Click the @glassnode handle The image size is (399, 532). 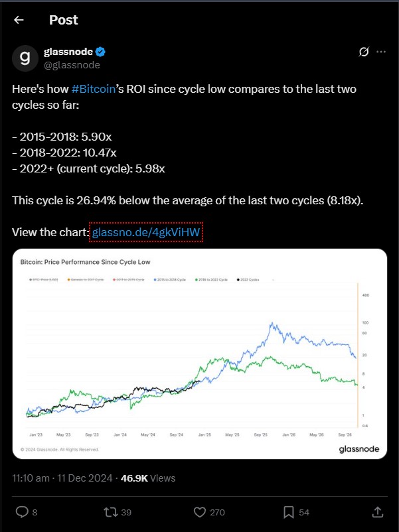click(72, 65)
